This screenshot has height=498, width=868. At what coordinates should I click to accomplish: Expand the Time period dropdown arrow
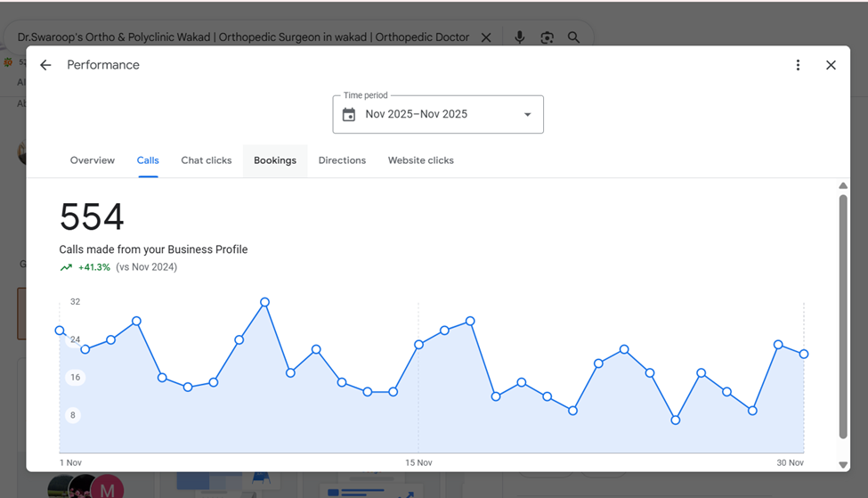pos(528,115)
